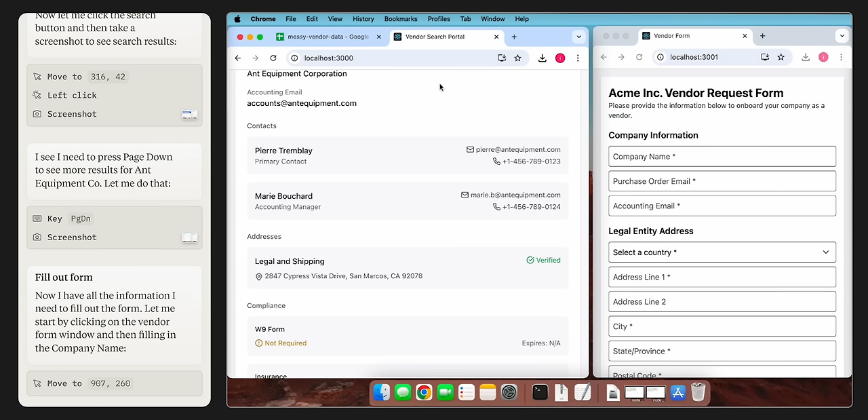The width and height of the screenshot is (868, 420).
Task: Bookmark the localhost:3001 page with the star
Action: point(781,58)
